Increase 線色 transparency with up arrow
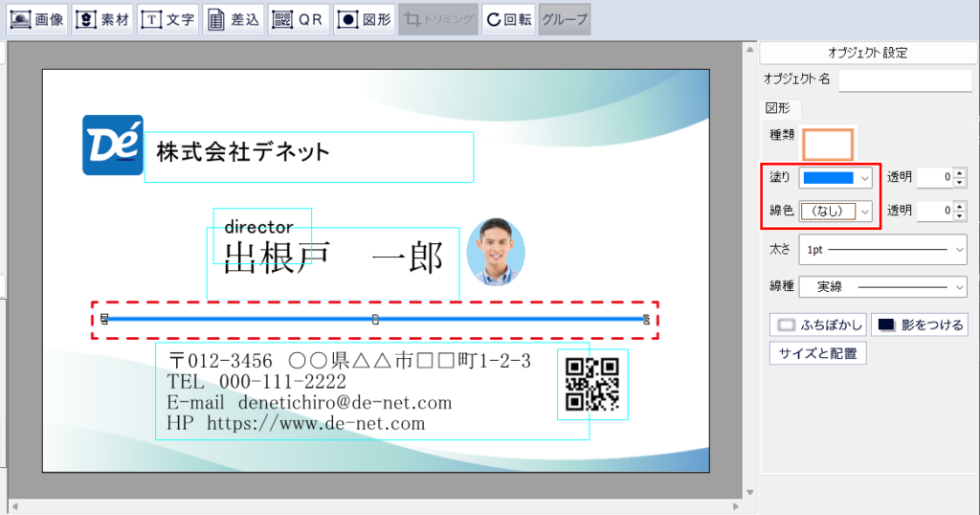This screenshot has height=515, width=980. coord(959,206)
